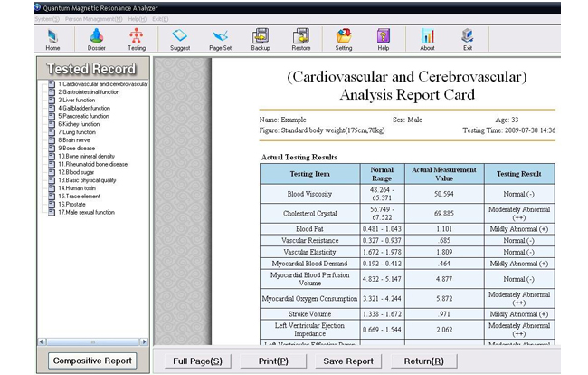Open the Home toolbar icon
Screen dimensions: 588x375
click(x=52, y=40)
